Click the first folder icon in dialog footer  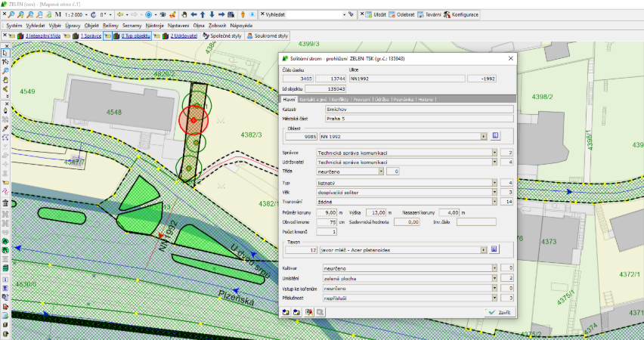click(x=286, y=311)
